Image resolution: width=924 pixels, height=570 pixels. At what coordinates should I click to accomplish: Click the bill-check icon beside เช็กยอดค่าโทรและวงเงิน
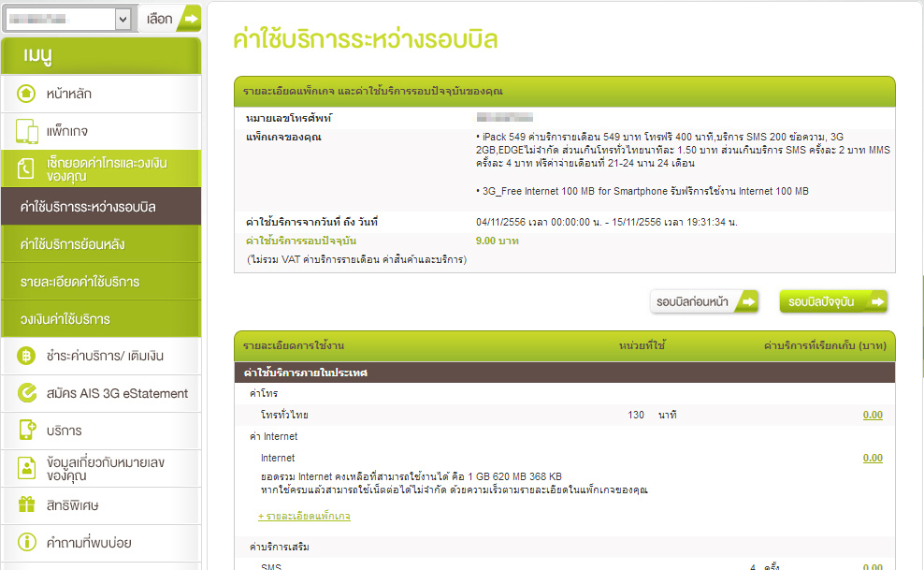pyautogui.click(x=25, y=168)
